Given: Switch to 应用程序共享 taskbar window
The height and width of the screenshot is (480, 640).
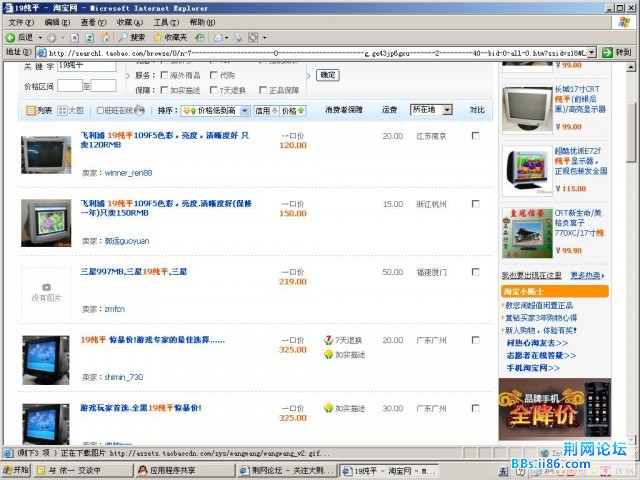Looking at the screenshot, I should click(186, 470).
